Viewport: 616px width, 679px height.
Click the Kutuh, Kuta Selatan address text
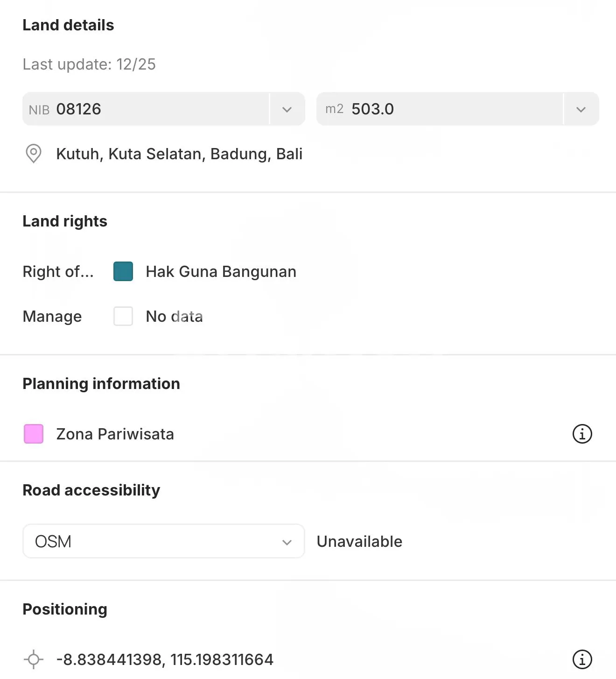click(x=179, y=154)
